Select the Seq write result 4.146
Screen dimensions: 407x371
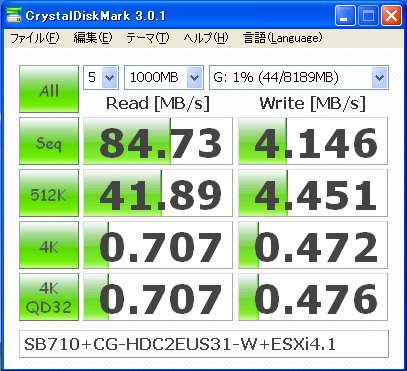tap(313, 141)
